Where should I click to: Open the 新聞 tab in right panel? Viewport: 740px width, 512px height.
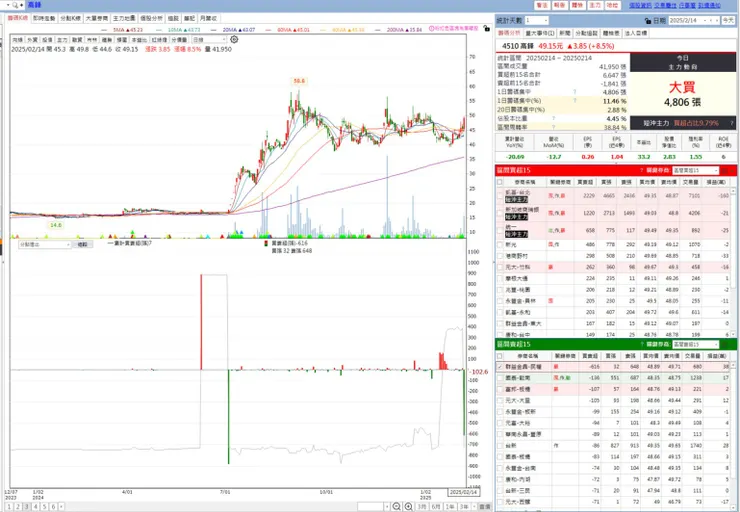point(564,34)
